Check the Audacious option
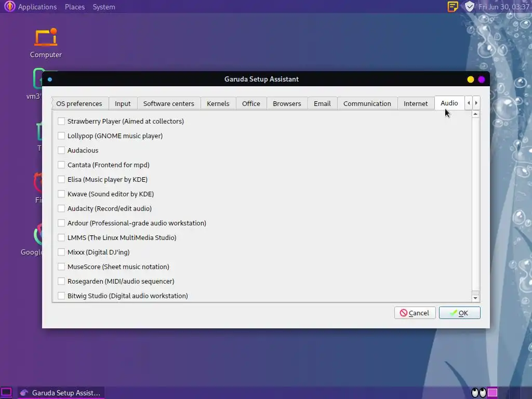 (x=61, y=150)
